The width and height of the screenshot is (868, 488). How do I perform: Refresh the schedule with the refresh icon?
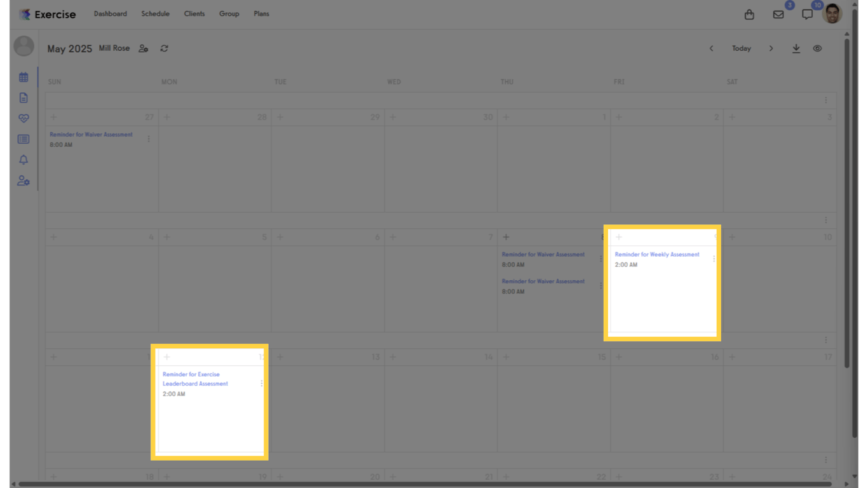[x=164, y=48]
